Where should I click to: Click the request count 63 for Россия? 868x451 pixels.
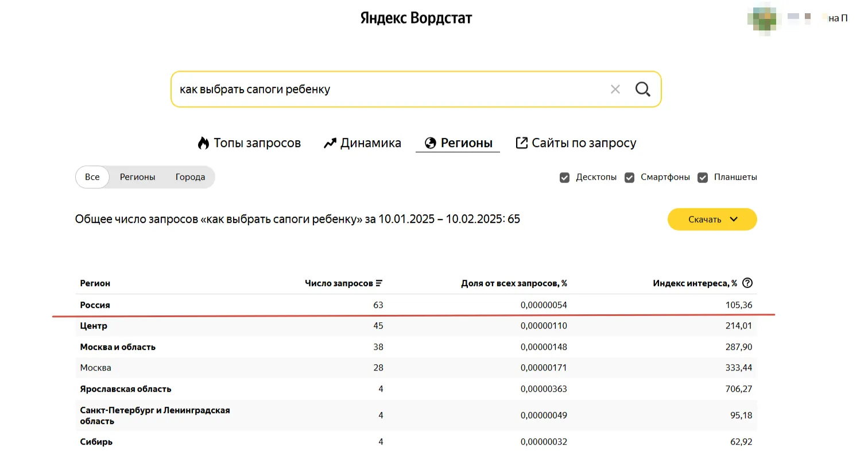pyautogui.click(x=378, y=305)
